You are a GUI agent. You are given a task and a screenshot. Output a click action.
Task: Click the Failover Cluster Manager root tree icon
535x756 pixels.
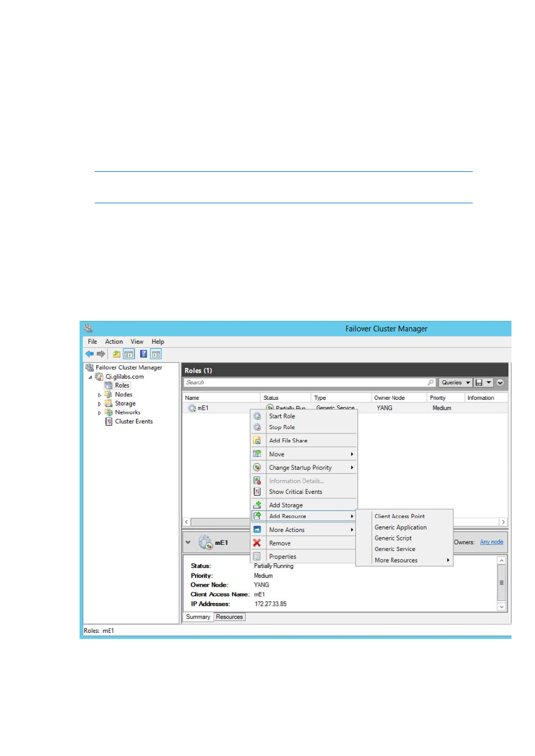tap(89, 367)
